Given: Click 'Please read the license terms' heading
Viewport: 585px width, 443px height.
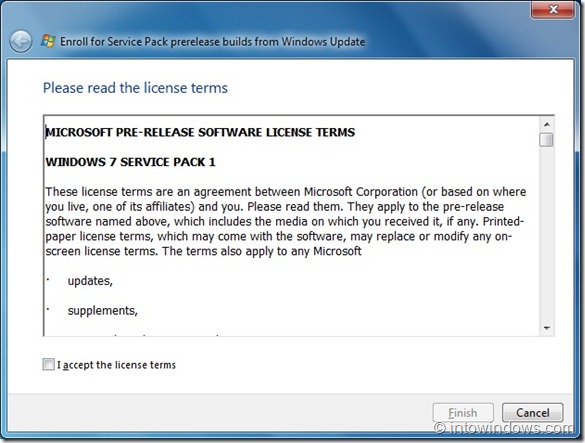Looking at the screenshot, I should 135,88.
